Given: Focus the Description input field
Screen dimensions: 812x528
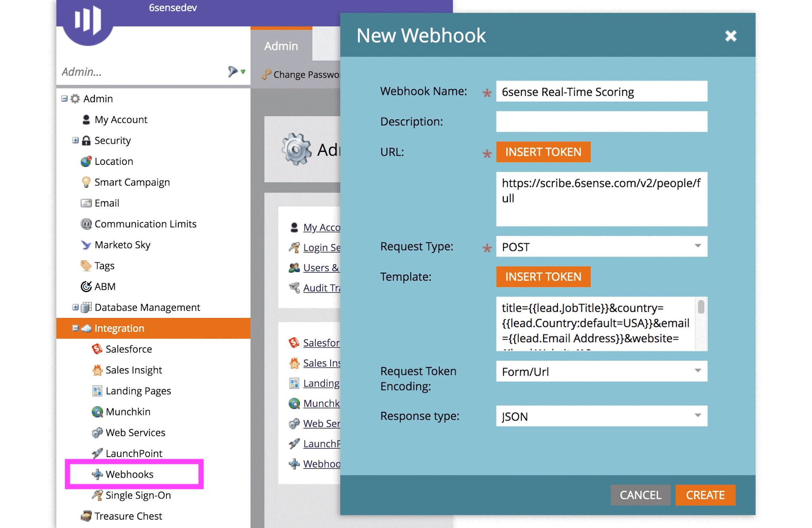Looking at the screenshot, I should pyautogui.click(x=601, y=121).
